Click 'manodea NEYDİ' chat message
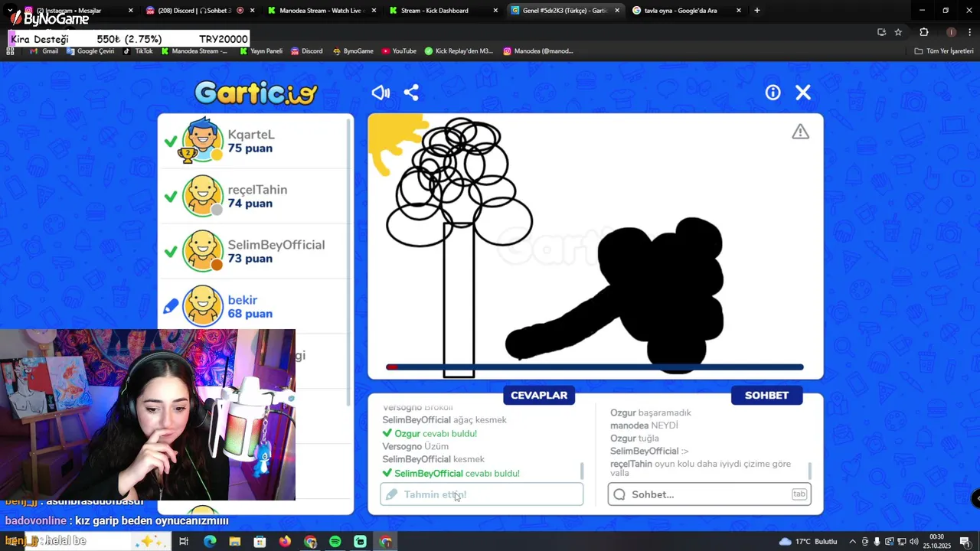 pyautogui.click(x=644, y=425)
